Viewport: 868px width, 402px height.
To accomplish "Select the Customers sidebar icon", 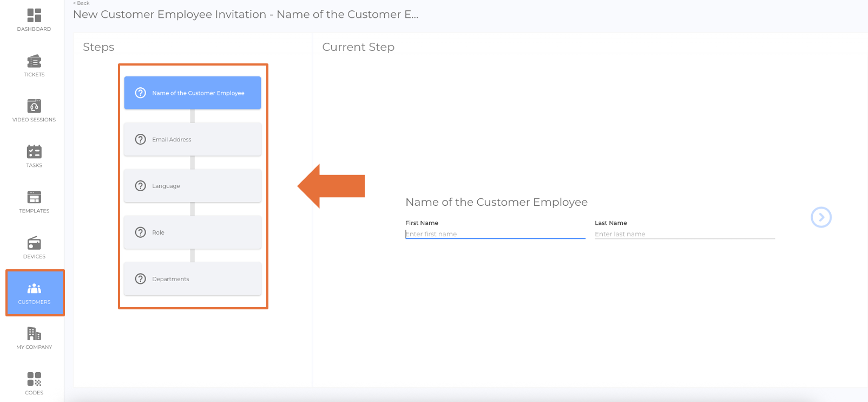I will [34, 289].
